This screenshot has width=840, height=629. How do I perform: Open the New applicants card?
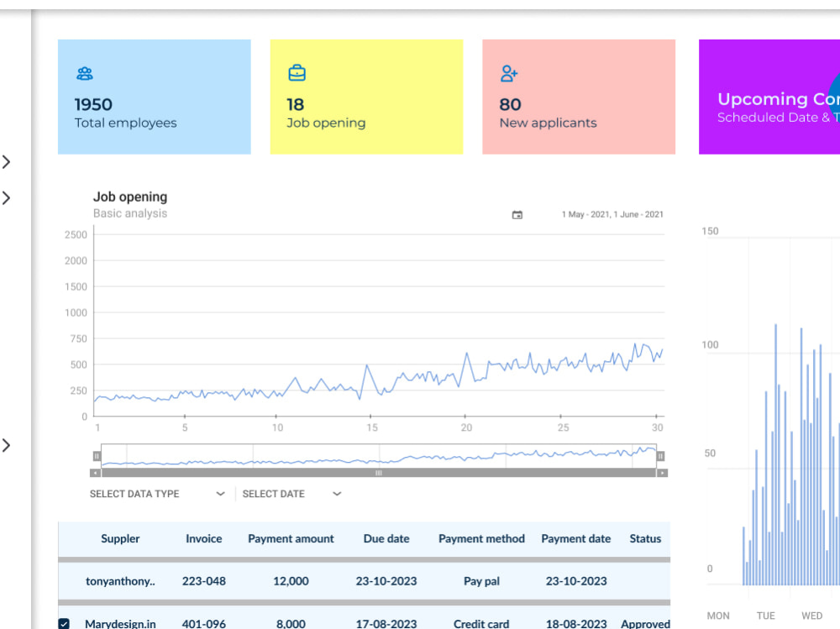[579, 97]
